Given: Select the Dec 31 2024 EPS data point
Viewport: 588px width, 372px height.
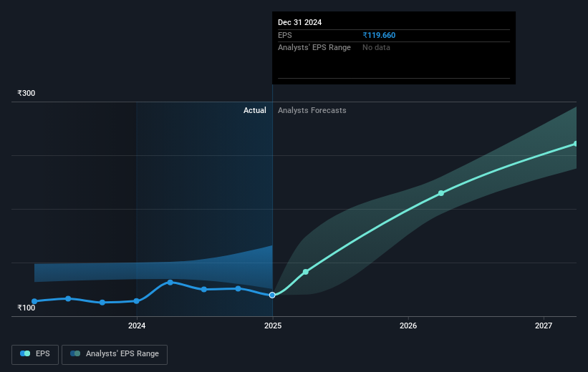Looking at the screenshot, I should (x=272, y=295).
